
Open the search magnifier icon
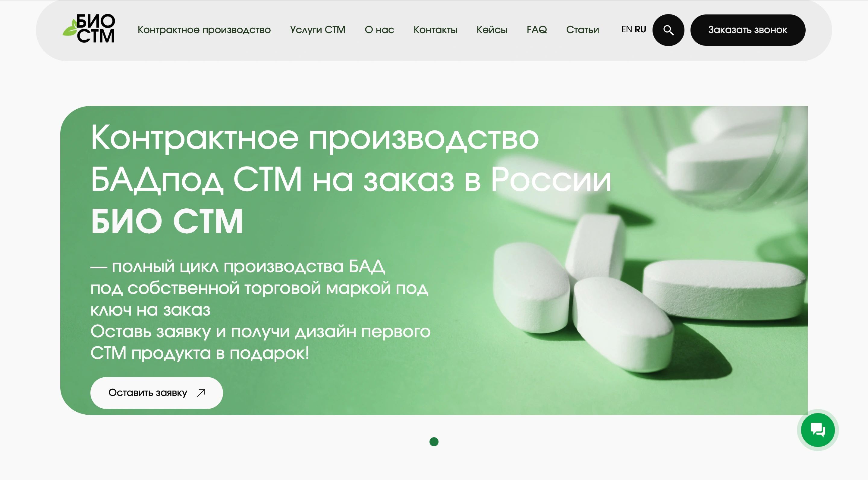click(x=668, y=30)
